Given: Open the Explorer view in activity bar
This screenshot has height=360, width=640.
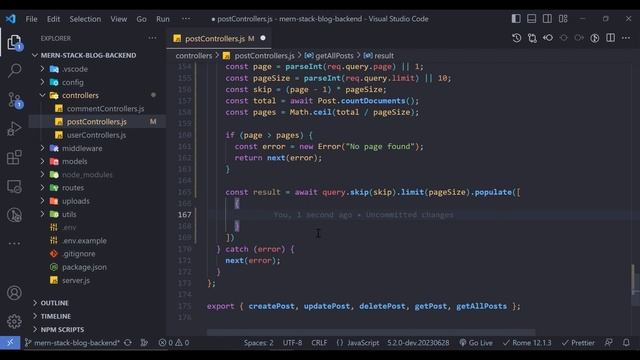Looking at the screenshot, I should [14, 42].
